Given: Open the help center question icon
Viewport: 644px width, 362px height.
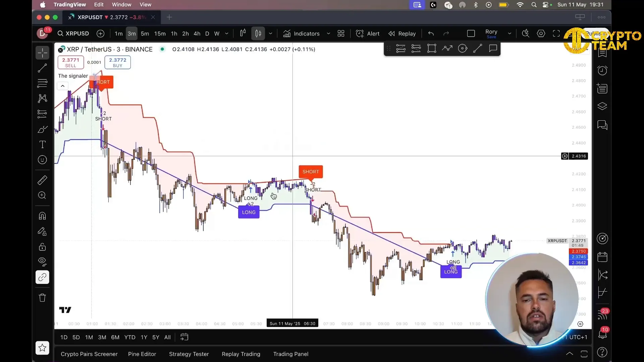Looking at the screenshot, I should click(602, 352).
